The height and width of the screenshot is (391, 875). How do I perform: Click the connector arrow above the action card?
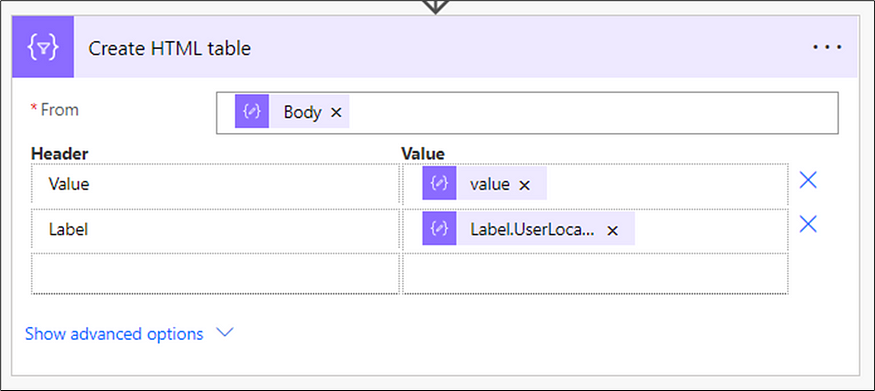437,6
